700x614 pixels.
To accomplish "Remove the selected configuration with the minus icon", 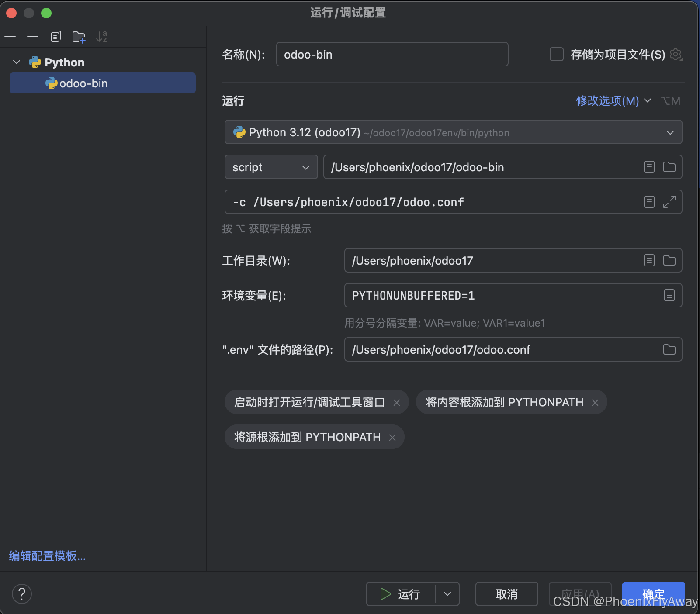I will click(x=33, y=37).
